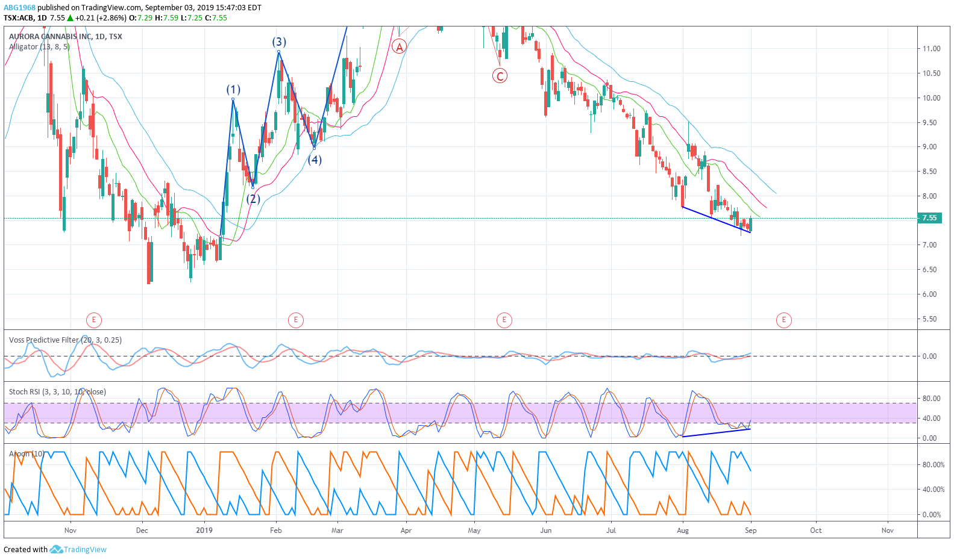The height and width of the screenshot is (560, 954).
Task: Click the Sep label on time axis
Action: coord(750,530)
